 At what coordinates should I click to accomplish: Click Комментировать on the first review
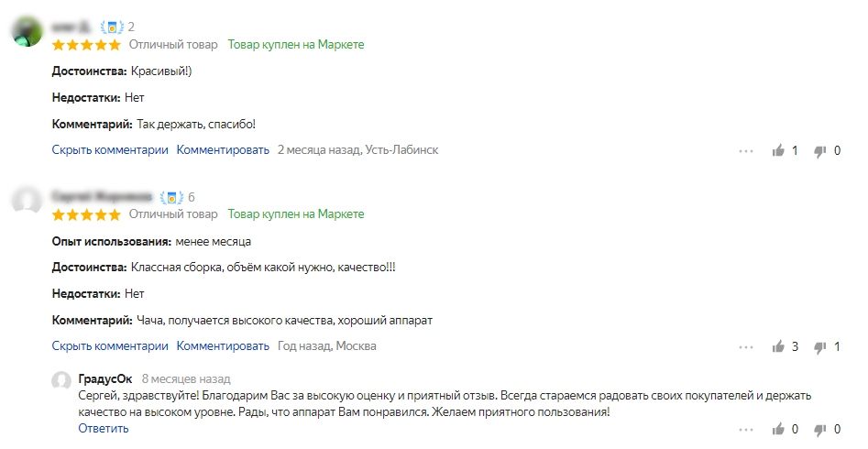[x=223, y=150]
